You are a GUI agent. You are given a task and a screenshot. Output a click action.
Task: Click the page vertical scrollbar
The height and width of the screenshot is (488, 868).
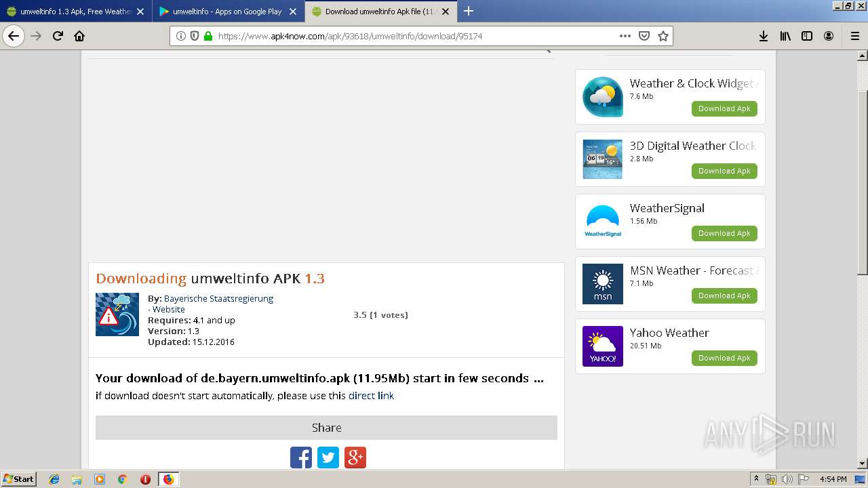(862, 183)
